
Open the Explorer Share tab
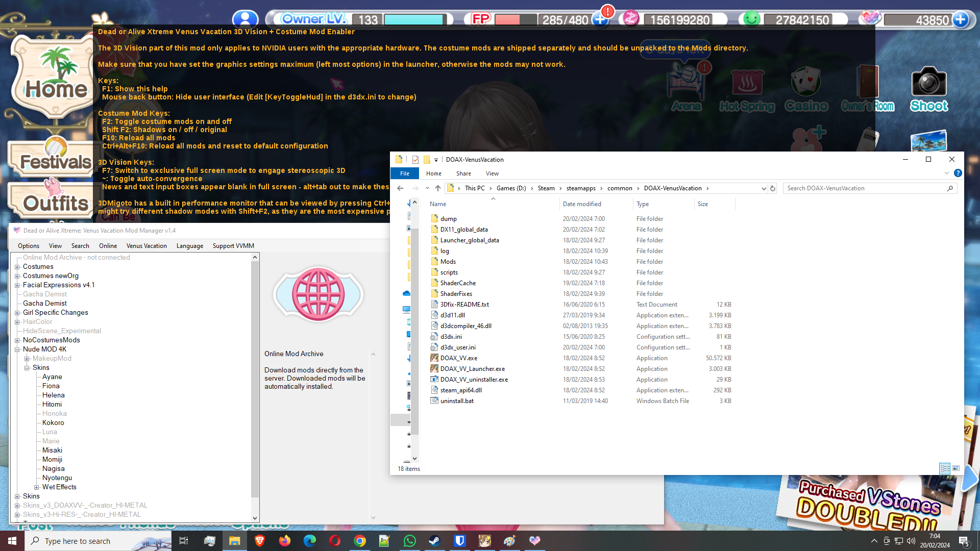click(x=463, y=173)
